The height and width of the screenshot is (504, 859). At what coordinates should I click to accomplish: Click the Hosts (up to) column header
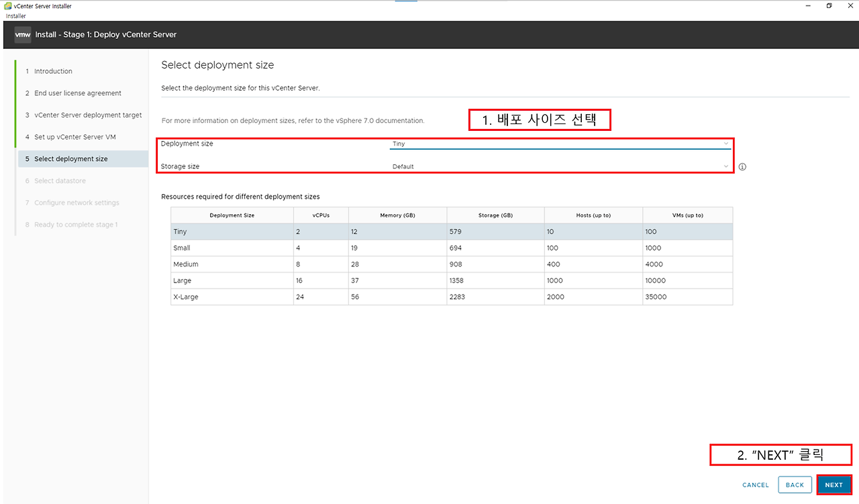pos(593,215)
